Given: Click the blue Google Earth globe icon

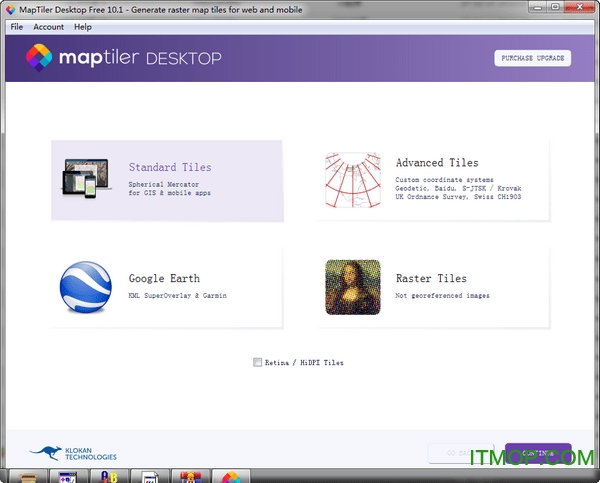Looking at the screenshot, I should point(86,287).
